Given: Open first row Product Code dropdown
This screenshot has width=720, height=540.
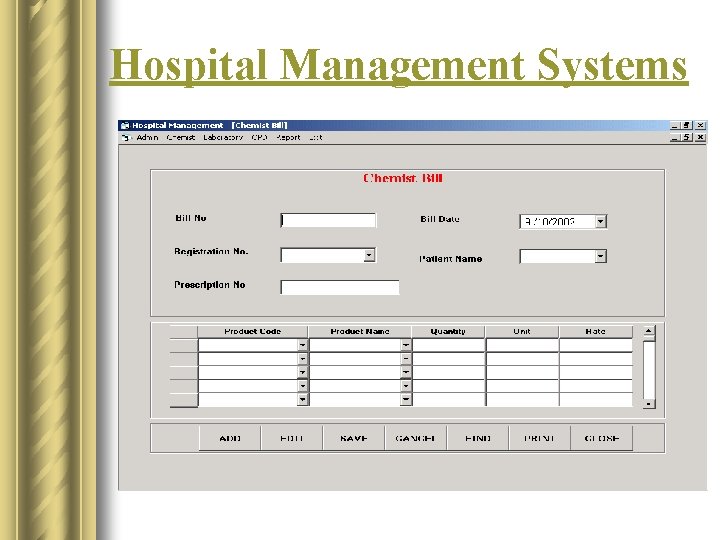Looking at the screenshot, I should [302, 345].
